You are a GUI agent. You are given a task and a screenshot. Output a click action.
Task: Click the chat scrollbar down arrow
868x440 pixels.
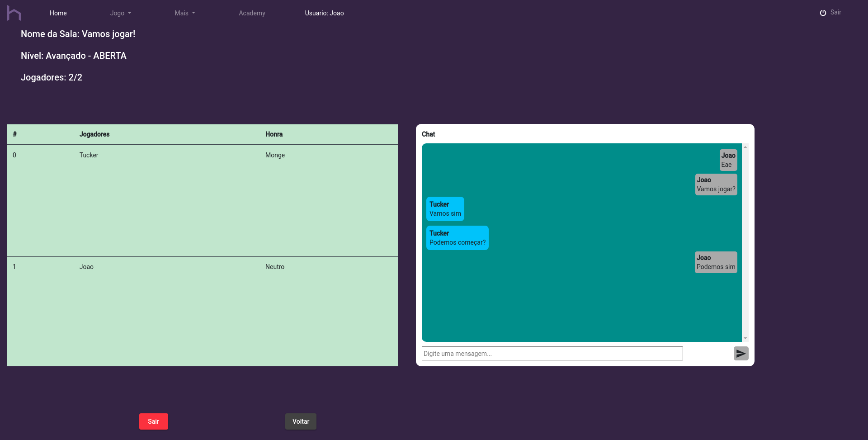[745, 338]
